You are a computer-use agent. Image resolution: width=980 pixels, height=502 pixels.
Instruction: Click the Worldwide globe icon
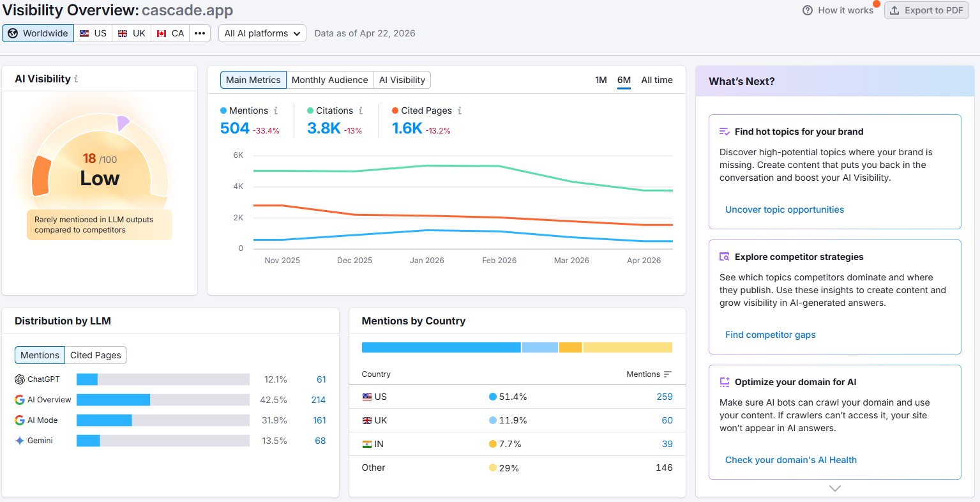[x=13, y=33]
